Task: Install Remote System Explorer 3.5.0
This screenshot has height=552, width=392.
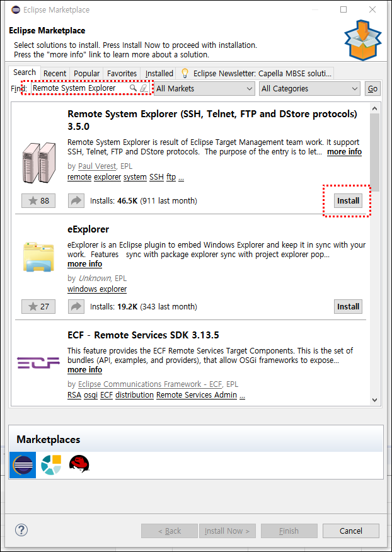Action: tap(348, 200)
